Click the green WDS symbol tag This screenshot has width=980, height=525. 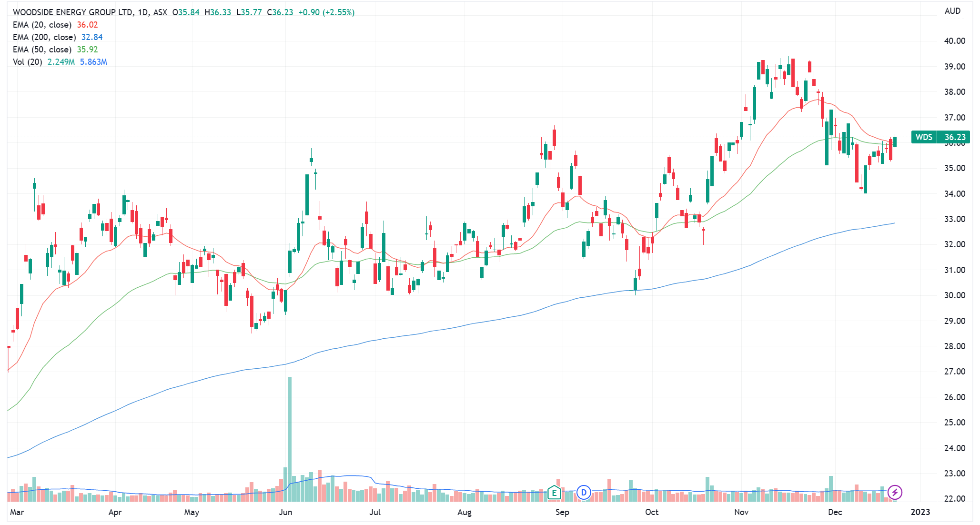coord(923,137)
